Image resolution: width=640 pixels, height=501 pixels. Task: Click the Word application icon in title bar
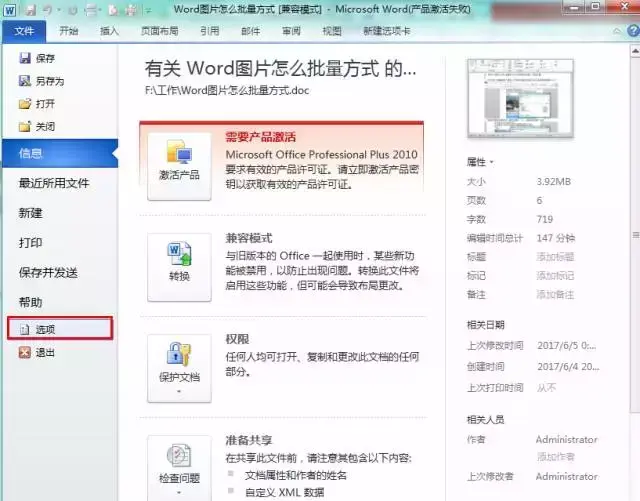click(x=9, y=10)
